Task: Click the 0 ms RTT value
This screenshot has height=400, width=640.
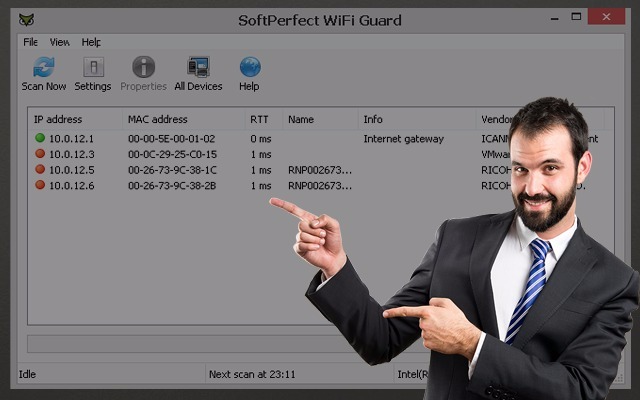Action: tap(261, 139)
